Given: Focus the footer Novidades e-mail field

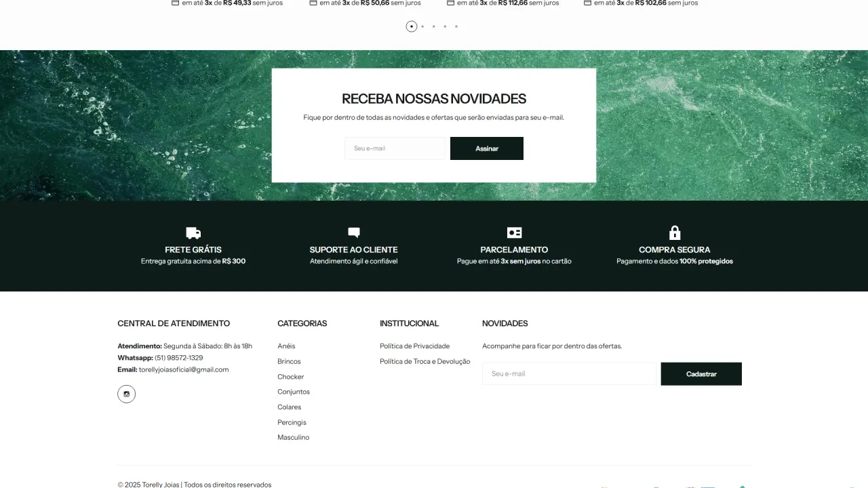Looking at the screenshot, I should 570,374.
